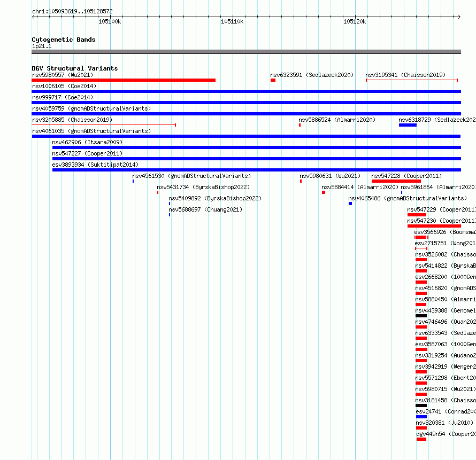Click the DGV Structural Variants track title

tap(75, 68)
